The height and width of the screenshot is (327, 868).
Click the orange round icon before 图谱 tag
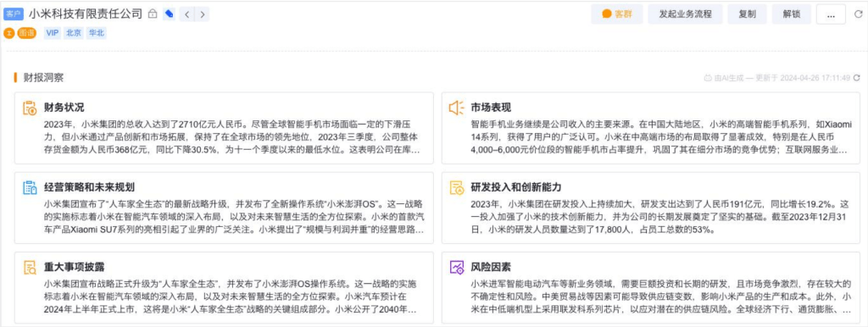pyautogui.click(x=8, y=33)
